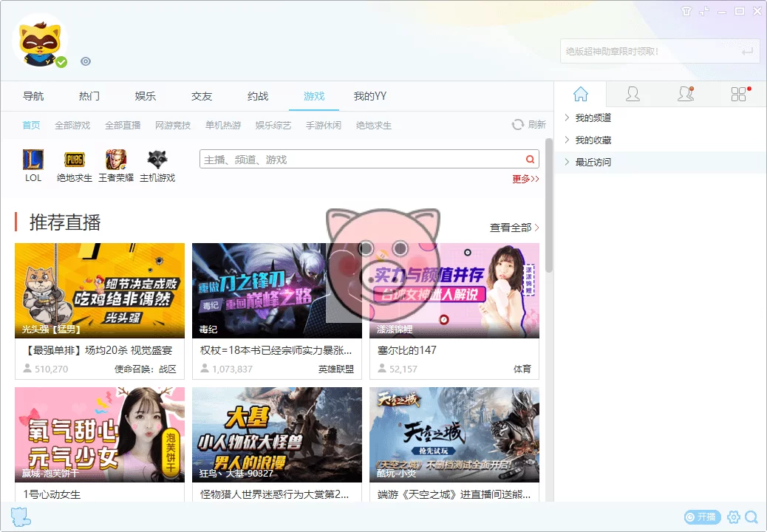Click the 更多>> link
This screenshot has height=532, width=767.
pos(525,179)
